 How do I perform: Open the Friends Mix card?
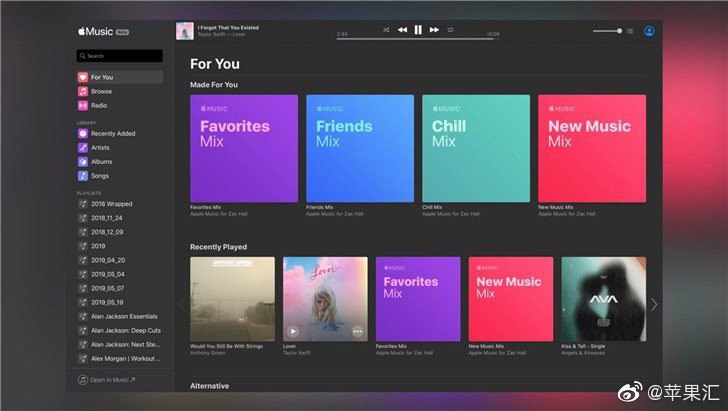click(360, 149)
